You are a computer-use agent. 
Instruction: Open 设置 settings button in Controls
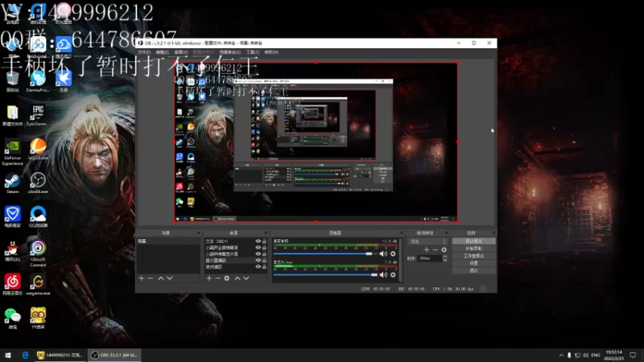coord(474,263)
